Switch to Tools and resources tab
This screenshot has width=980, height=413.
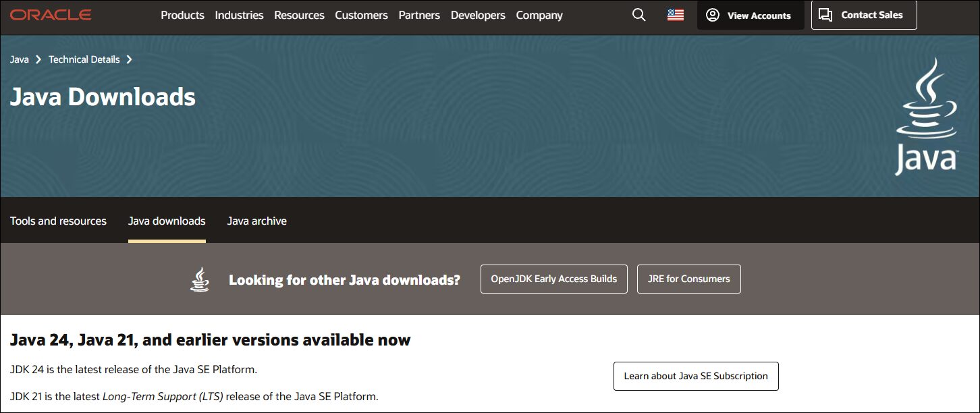(x=58, y=221)
